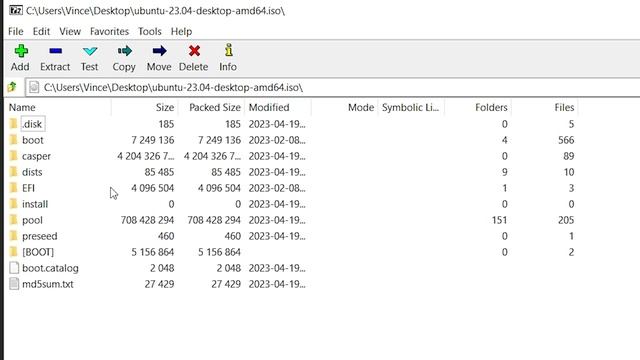Click the [BOOT] folder name
The height and width of the screenshot is (360, 640).
(x=38, y=252)
